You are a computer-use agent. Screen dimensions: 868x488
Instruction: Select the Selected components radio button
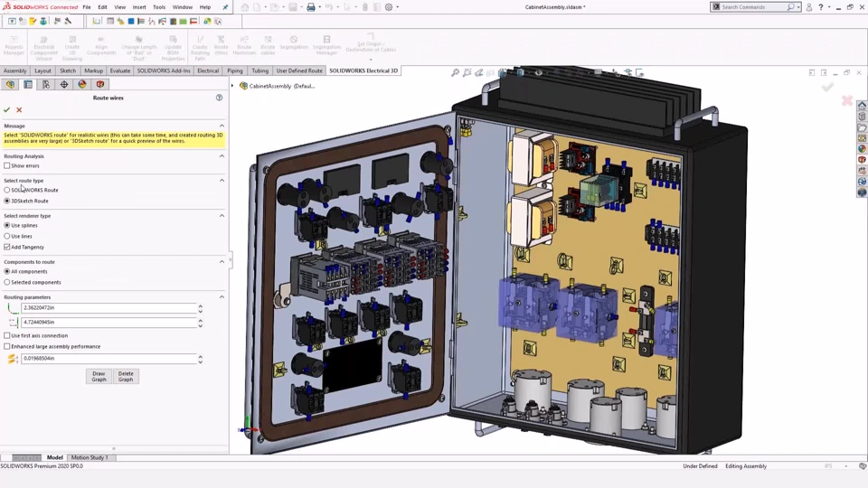(x=6, y=282)
